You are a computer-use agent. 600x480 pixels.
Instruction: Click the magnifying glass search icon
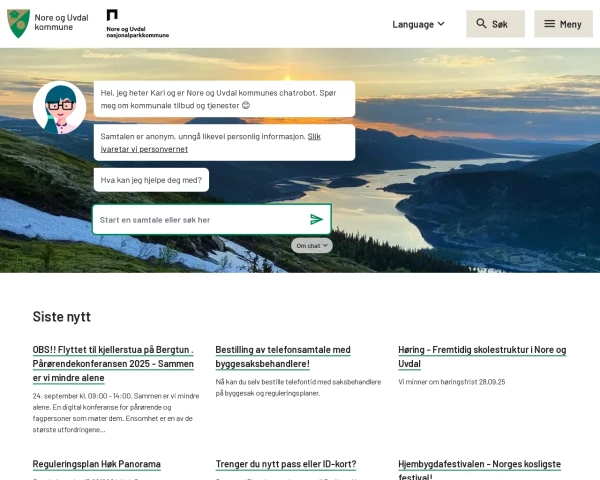[481, 24]
